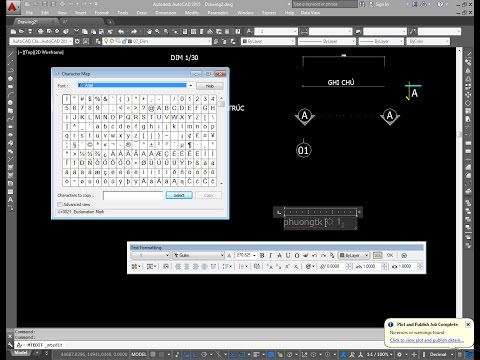Click the undo arrow in the standard toolbar
The width and height of the screenshot is (480, 360).
(x=121, y=31)
